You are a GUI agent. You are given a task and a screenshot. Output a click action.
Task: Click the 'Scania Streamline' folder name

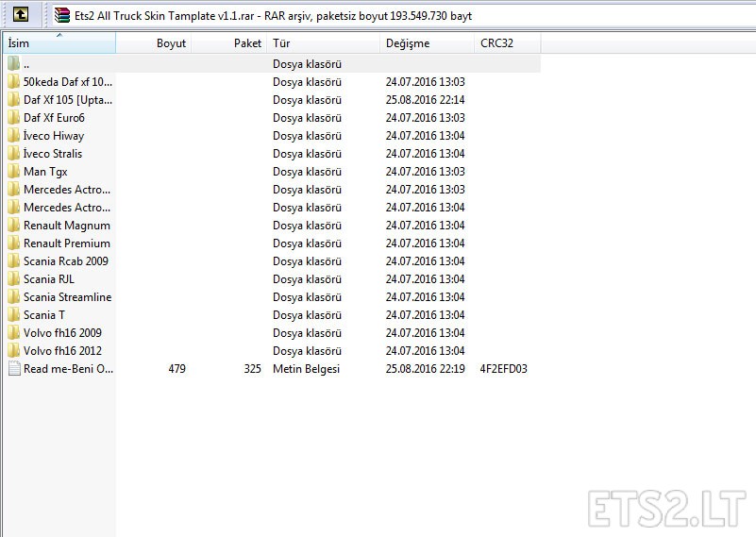tap(68, 297)
